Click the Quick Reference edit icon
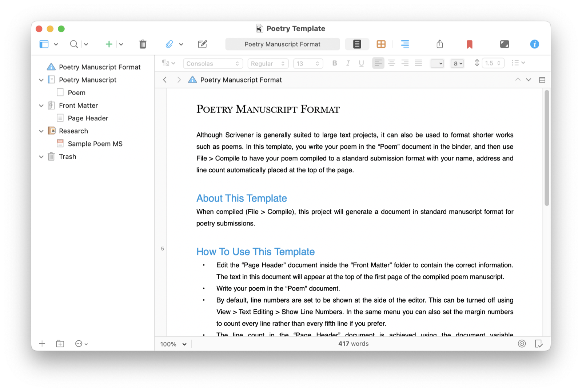582x392 pixels. [x=202, y=44]
